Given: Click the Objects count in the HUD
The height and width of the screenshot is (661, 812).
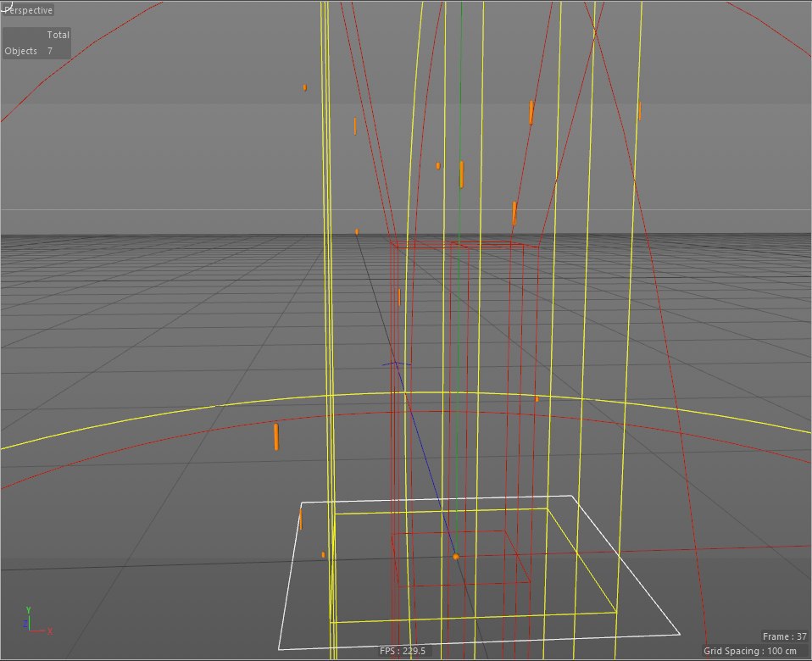Looking at the screenshot, I should coord(29,51).
